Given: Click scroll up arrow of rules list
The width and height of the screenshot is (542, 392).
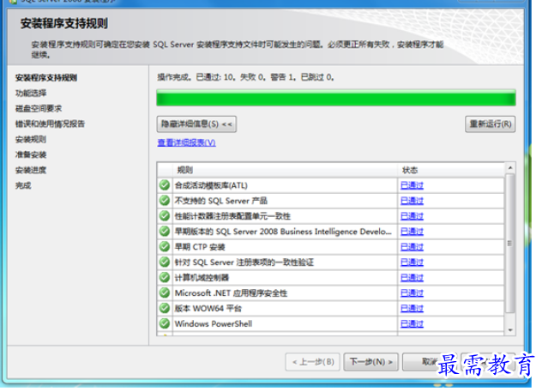Looking at the screenshot, I should pyautogui.click(x=510, y=168).
